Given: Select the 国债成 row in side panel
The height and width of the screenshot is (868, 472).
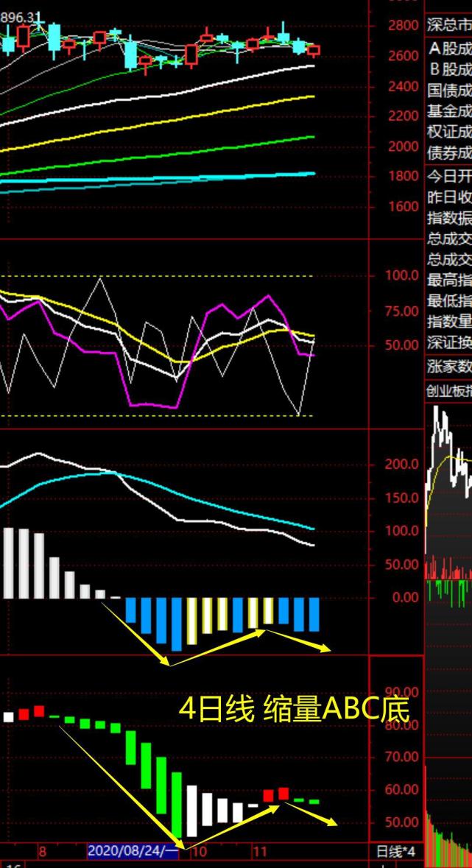Looking at the screenshot, I should [x=448, y=91].
